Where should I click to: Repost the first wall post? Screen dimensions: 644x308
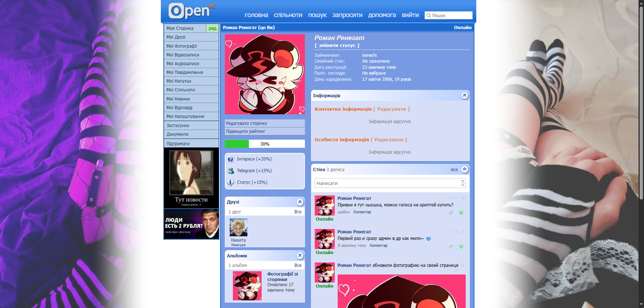pyautogui.click(x=451, y=213)
